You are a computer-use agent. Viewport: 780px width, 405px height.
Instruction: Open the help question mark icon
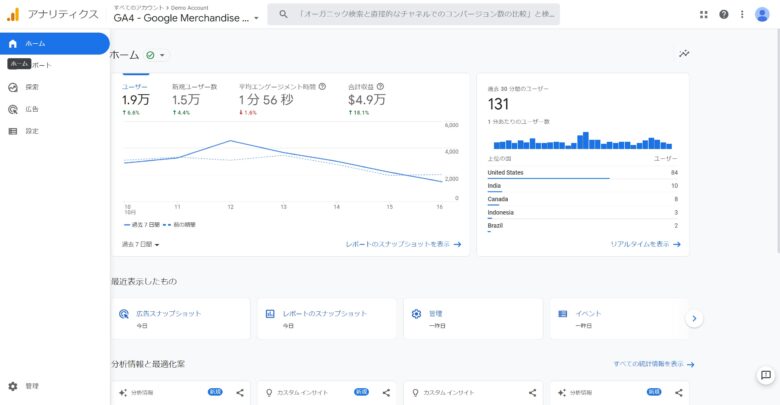724,14
